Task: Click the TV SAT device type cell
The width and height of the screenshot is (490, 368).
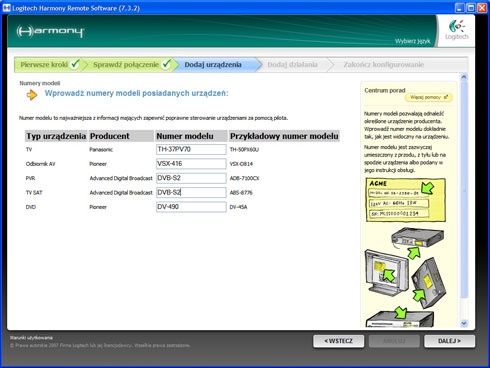Action: click(x=34, y=193)
